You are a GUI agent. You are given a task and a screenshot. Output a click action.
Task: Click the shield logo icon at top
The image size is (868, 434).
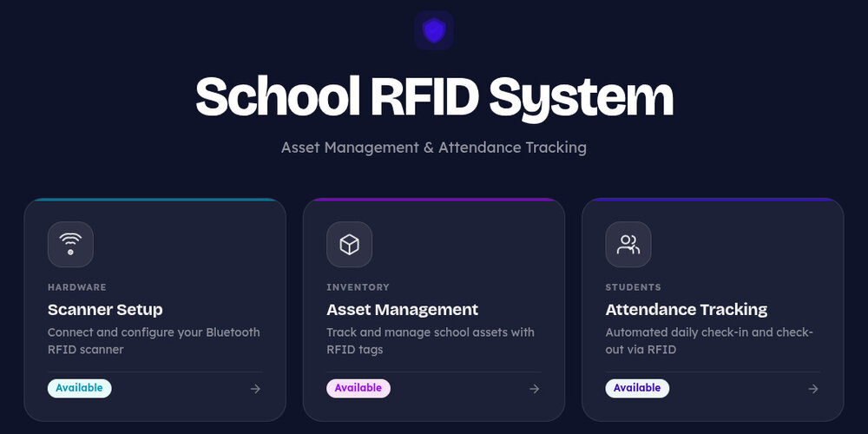(x=433, y=30)
